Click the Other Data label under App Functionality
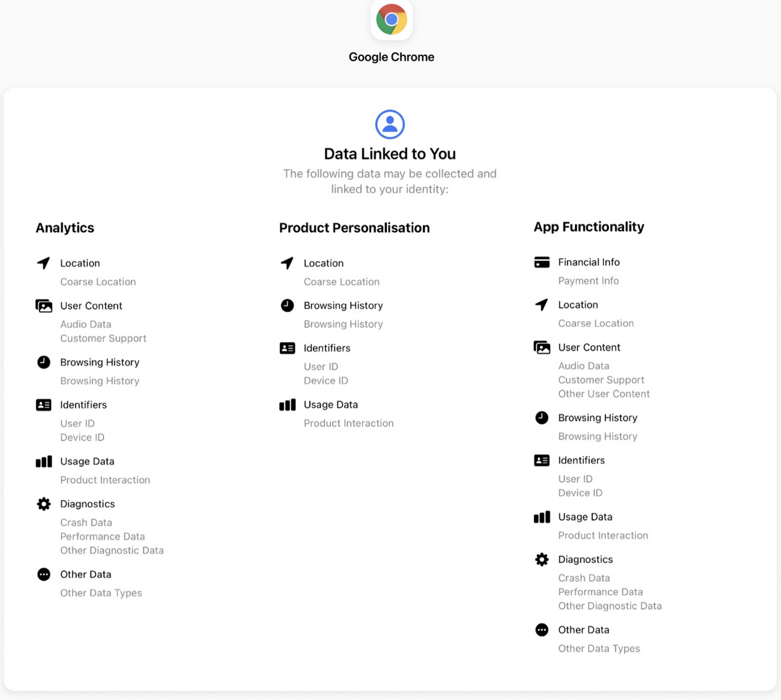 tap(584, 630)
